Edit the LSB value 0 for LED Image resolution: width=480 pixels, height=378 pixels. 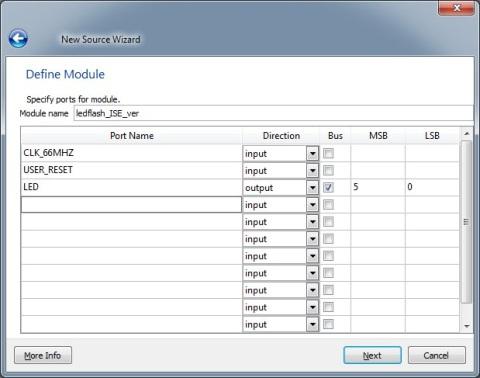coord(432,187)
